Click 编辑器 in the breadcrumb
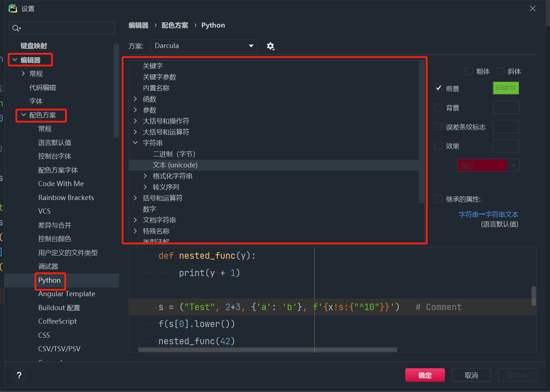Screen dimensions: 550x392 (139, 25)
